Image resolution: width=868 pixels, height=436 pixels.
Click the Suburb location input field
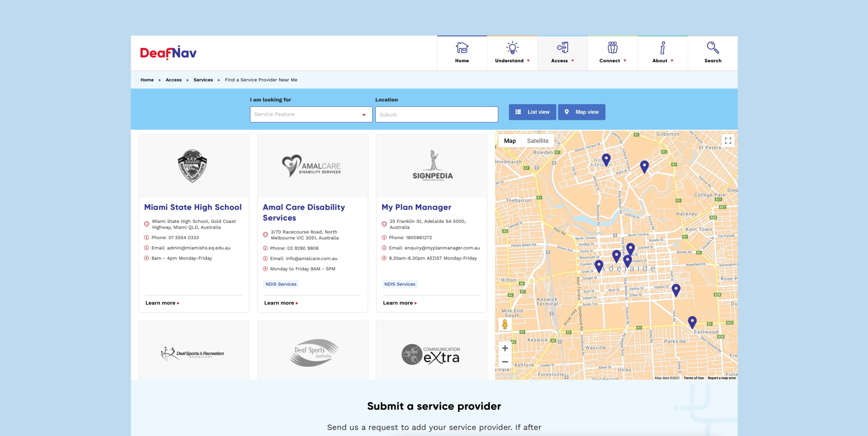[436, 115]
